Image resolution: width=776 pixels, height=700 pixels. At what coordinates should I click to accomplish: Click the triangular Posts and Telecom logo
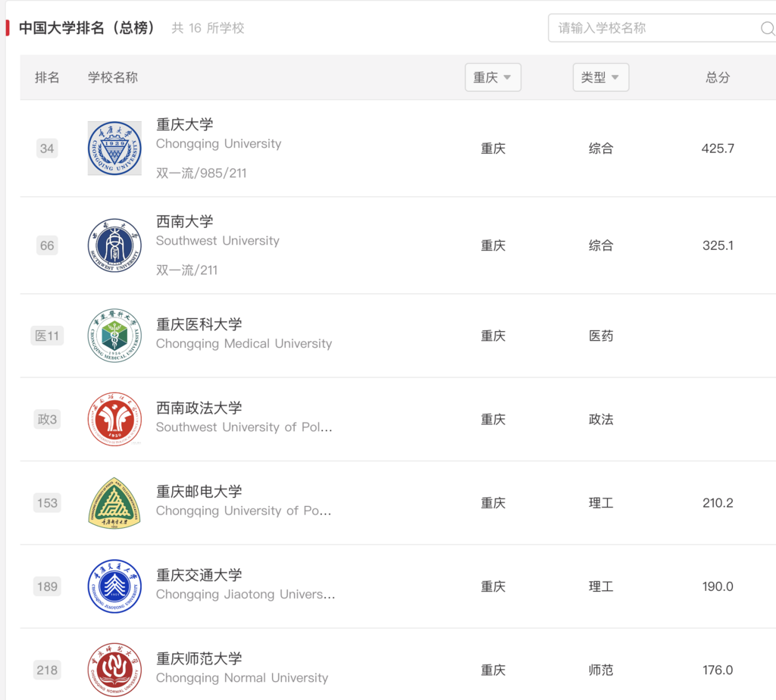pyautogui.click(x=114, y=502)
